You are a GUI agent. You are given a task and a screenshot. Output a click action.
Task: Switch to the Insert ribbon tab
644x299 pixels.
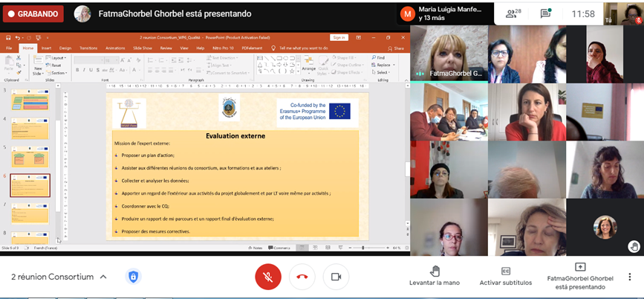pyautogui.click(x=46, y=48)
